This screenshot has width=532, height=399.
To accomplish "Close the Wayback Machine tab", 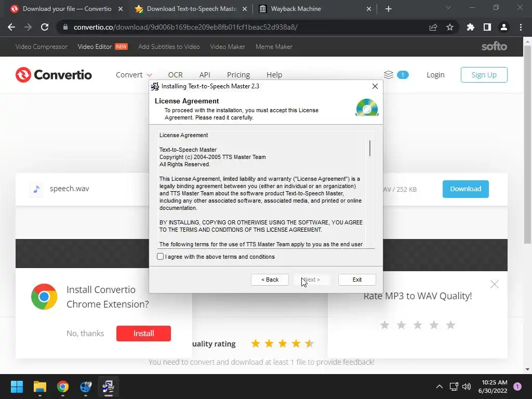I will 369,9.
